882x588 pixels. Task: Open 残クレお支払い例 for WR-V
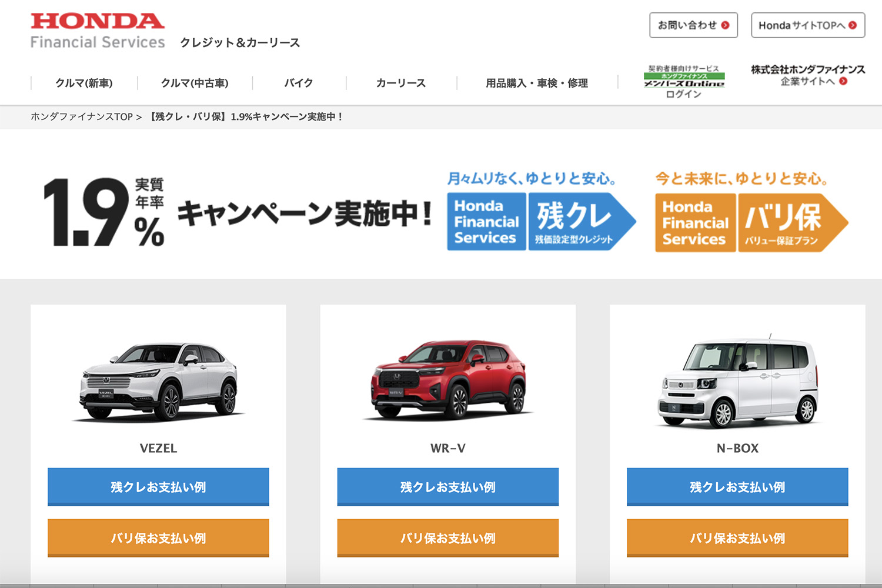pos(447,487)
